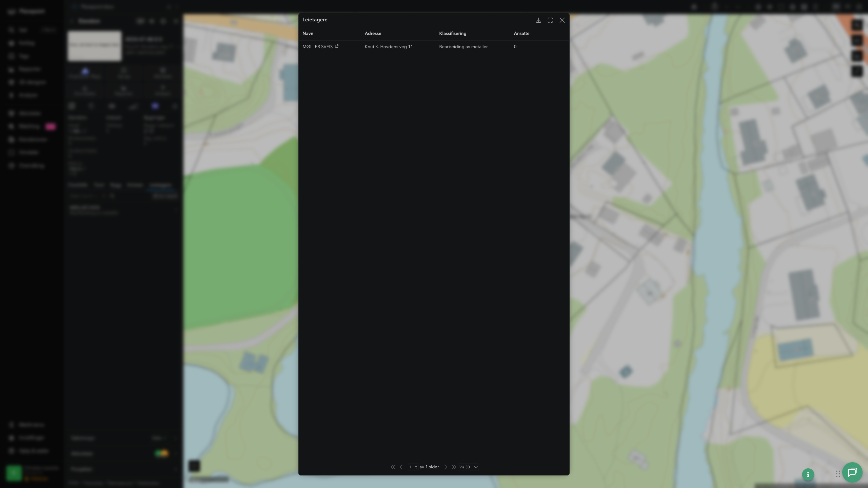The height and width of the screenshot is (488, 868).
Task: Sort by the Ansatte column header
Action: 521,33
